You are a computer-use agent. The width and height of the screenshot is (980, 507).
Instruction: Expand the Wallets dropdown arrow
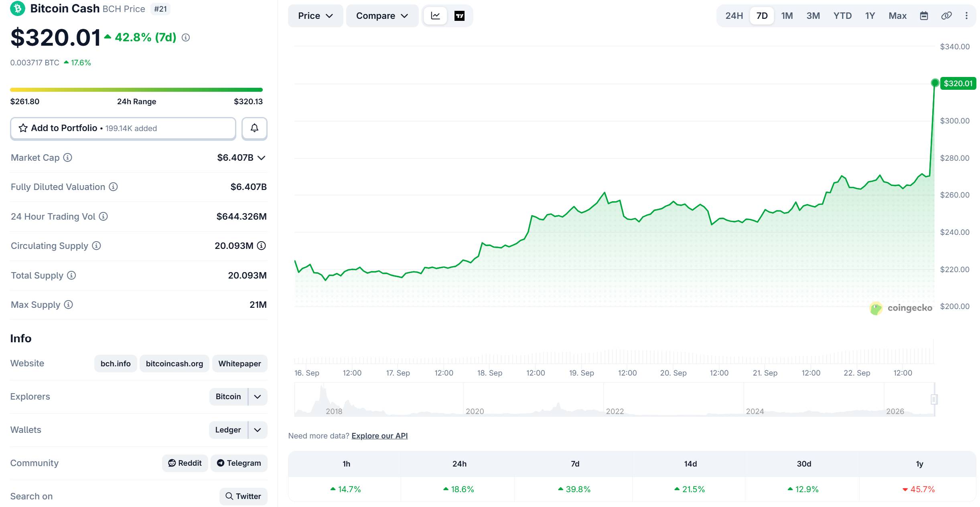coord(258,430)
